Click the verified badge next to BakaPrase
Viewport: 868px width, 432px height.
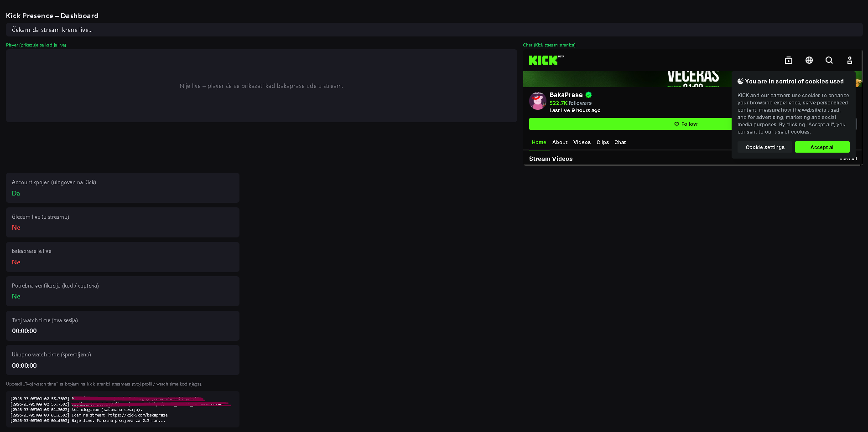(x=588, y=95)
